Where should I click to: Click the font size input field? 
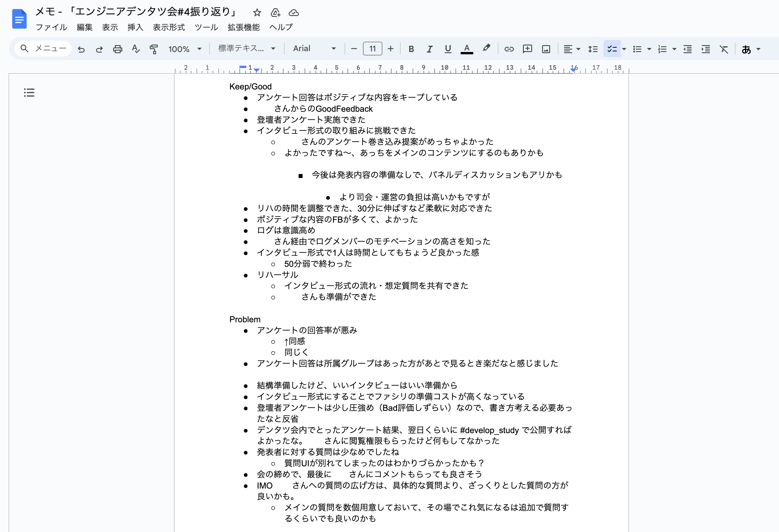(372, 49)
